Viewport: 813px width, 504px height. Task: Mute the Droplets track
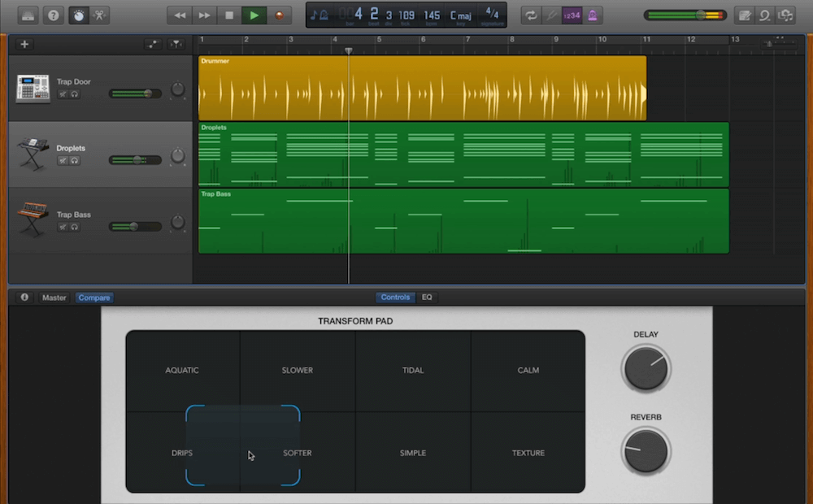[x=63, y=160]
